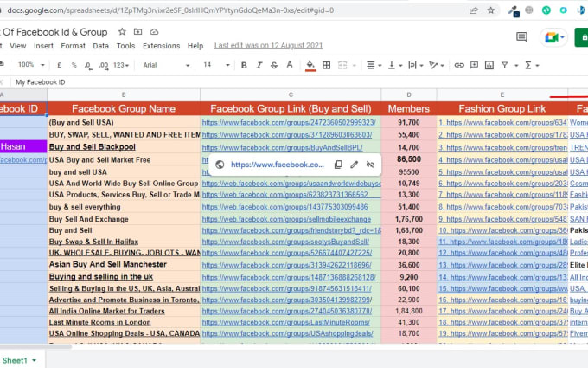Open the Help menu

[x=195, y=46]
